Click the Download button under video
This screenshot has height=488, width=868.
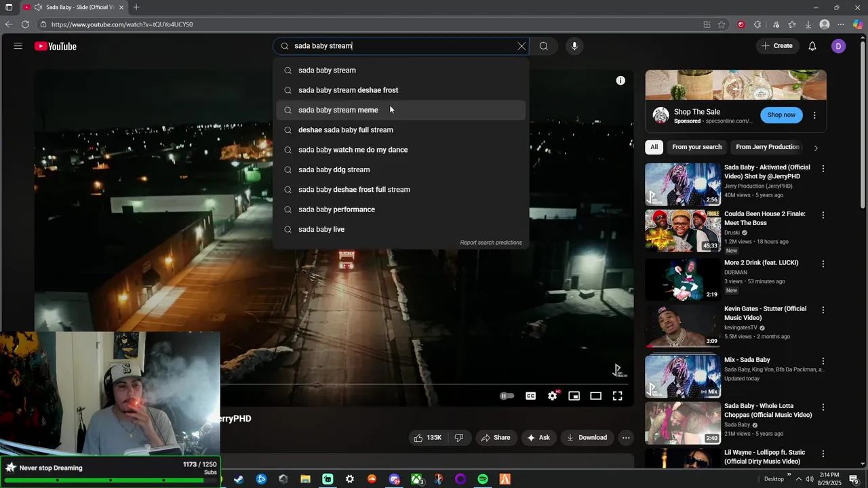click(x=587, y=438)
